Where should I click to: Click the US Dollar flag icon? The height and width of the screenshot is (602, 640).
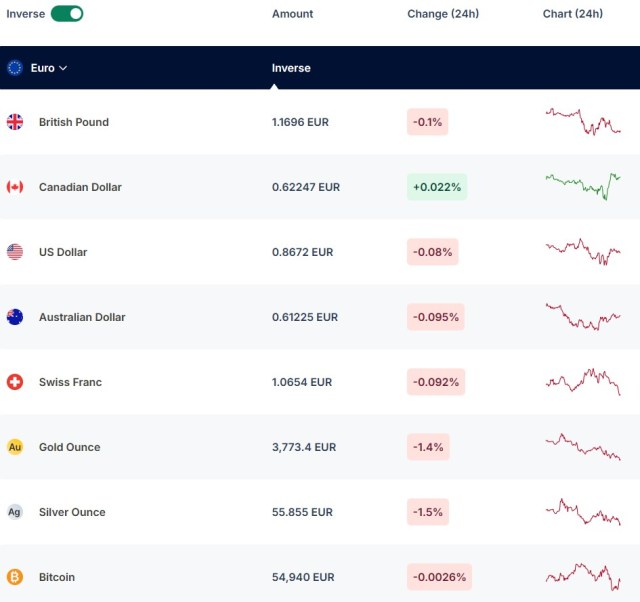pos(15,252)
